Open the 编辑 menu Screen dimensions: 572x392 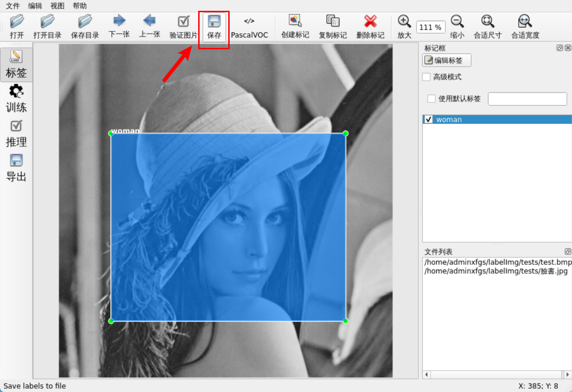click(35, 6)
